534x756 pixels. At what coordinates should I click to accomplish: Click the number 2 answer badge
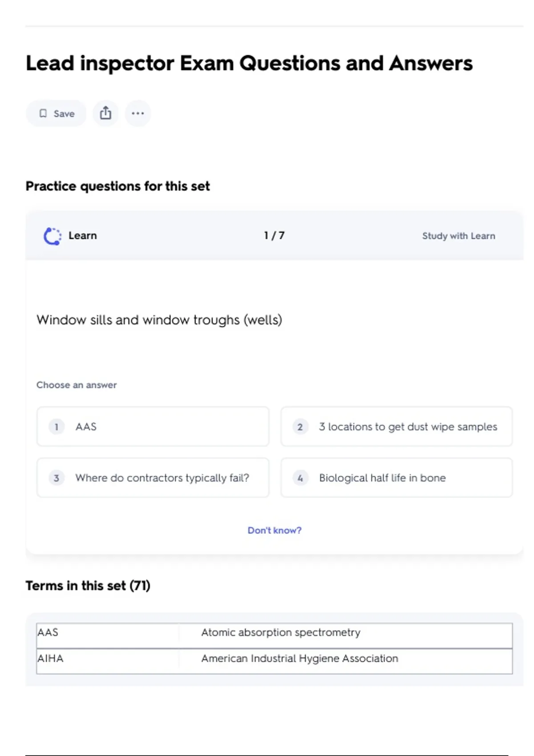300,427
